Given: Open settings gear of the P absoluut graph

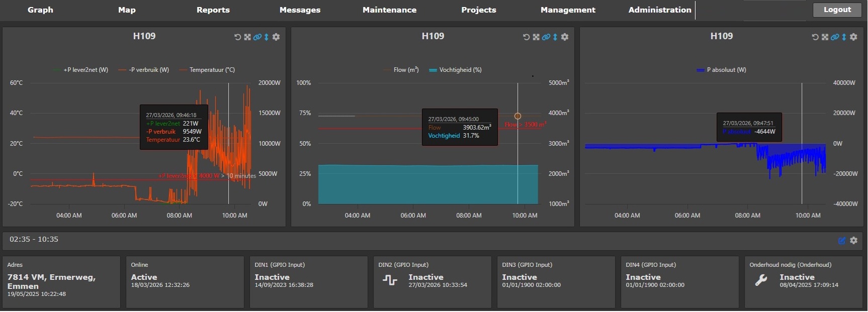Looking at the screenshot, I should [853, 37].
